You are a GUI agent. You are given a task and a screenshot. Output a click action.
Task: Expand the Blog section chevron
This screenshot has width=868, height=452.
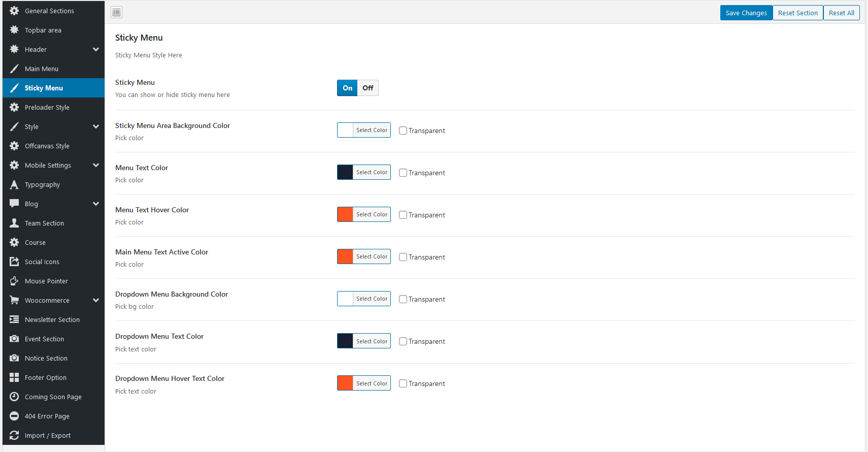96,204
